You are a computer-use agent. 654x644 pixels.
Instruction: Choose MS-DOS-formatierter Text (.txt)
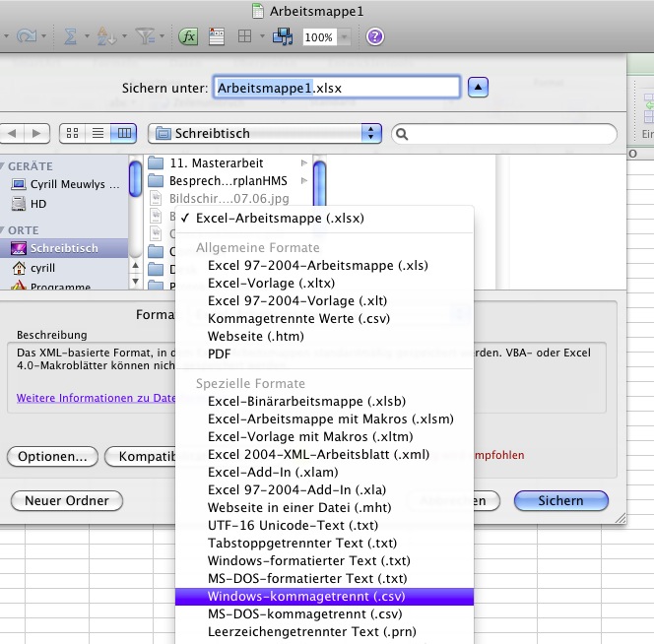pos(324,578)
